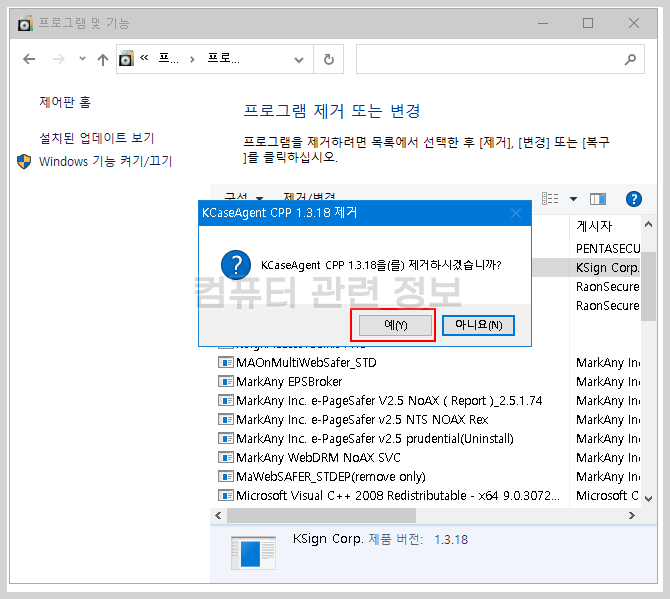The width and height of the screenshot is (670, 599).
Task: Click the upper RaonSecure publisher cell
Action: (608, 287)
